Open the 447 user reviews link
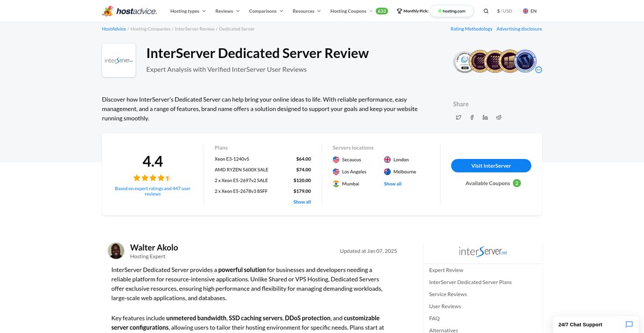This screenshot has height=333, width=644. point(152,191)
